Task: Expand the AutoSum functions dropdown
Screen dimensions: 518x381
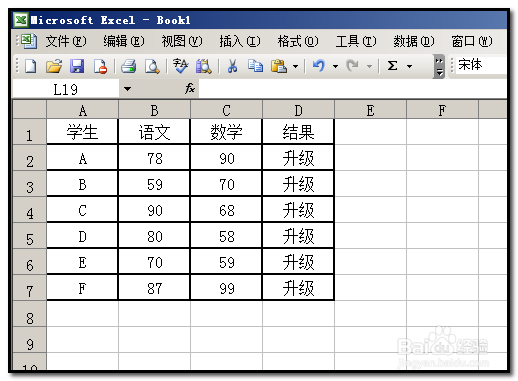Action: click(x=409, y=66)
